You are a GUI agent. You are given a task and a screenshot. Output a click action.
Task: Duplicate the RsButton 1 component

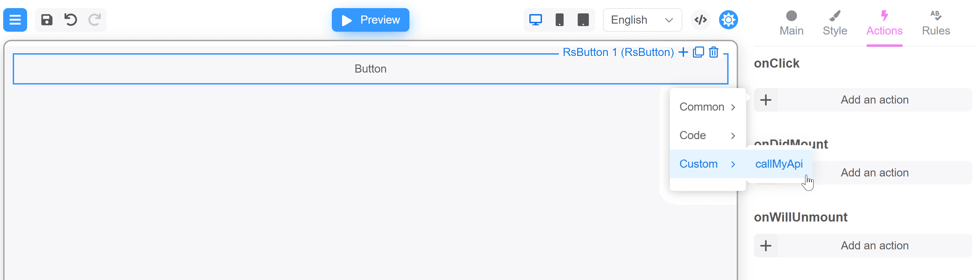point(699,52)
